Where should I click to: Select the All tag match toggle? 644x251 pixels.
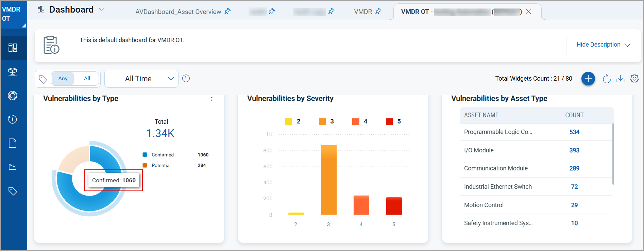(87, 79)
